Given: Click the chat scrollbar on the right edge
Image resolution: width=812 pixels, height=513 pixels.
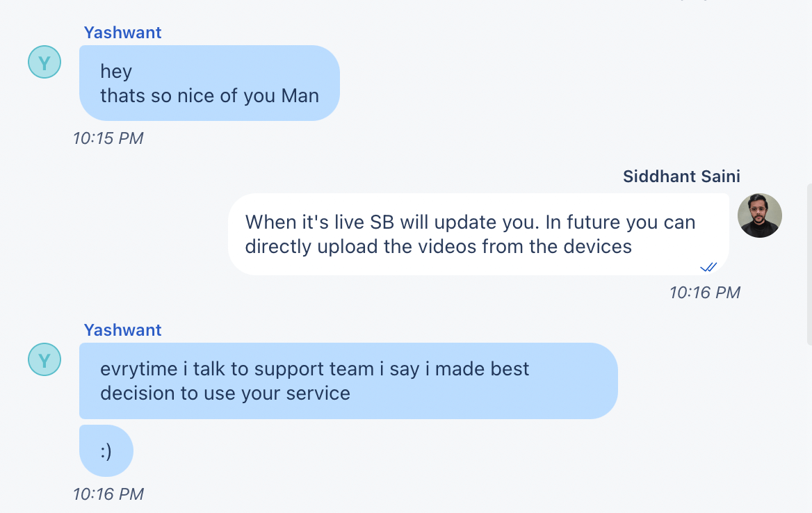Looking at the screenshot, I should 809,264.
